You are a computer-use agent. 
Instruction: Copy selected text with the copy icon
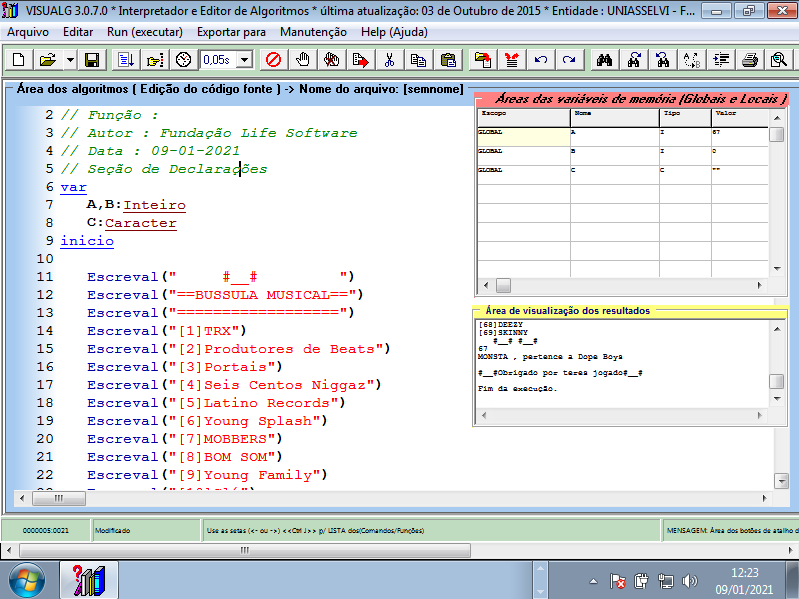(419, 60)
